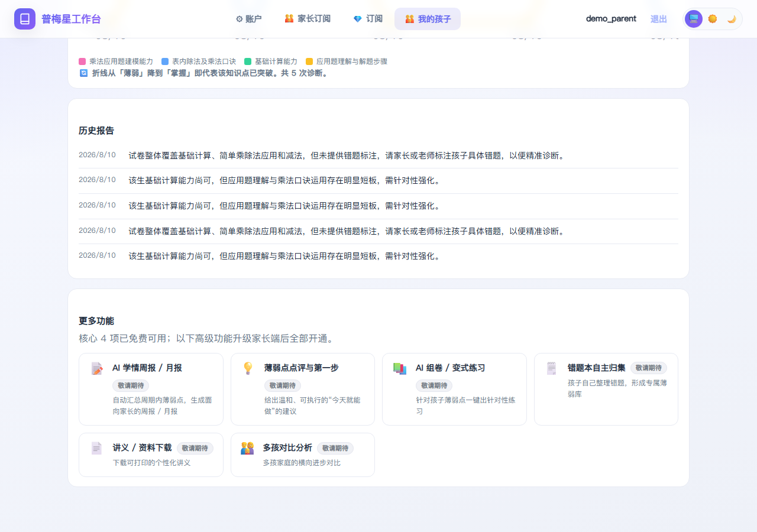
Task: Click 敬请期待 badge under 薄弱点点评与第一步
Action: tap(283, 385)
